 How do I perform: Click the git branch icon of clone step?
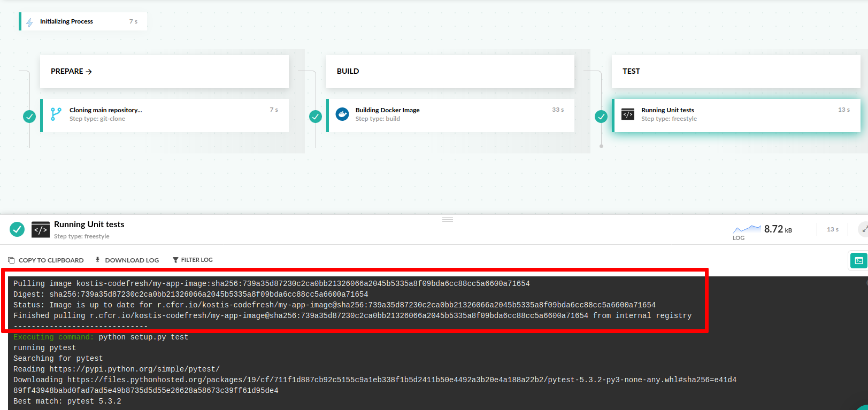(56, 114)
